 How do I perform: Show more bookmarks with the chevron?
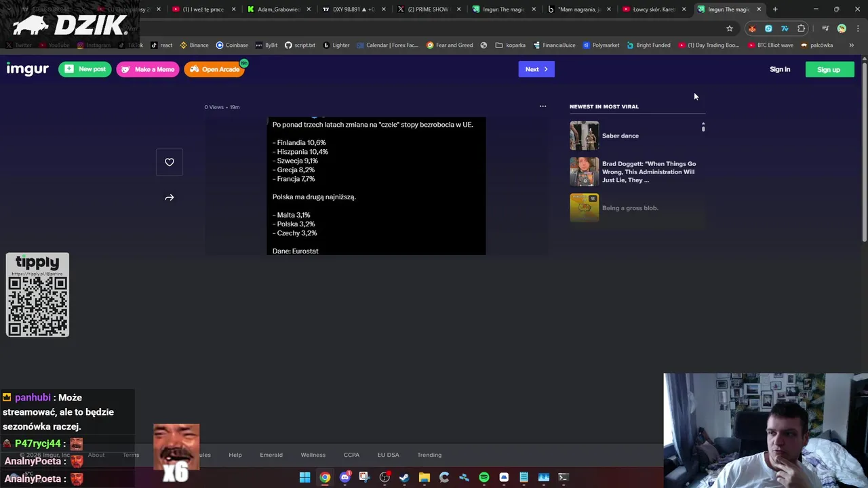[x=852, y=45]
